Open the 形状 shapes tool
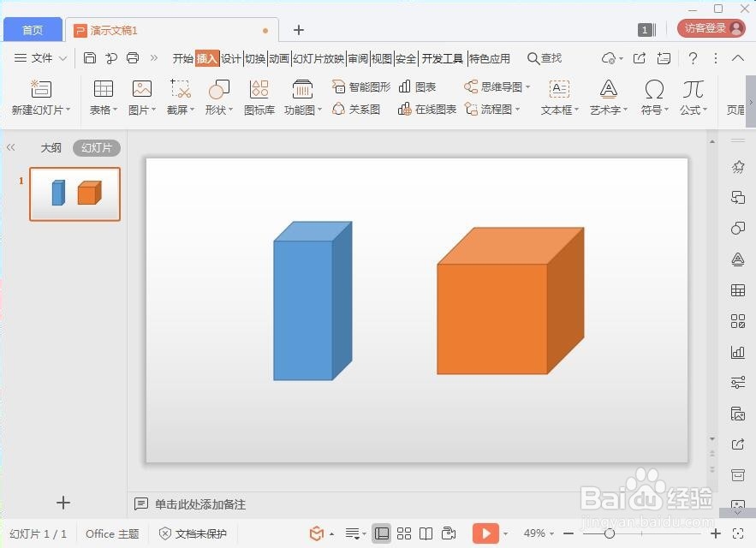Screen dimensions: 756x548 [x=218, y=89]
